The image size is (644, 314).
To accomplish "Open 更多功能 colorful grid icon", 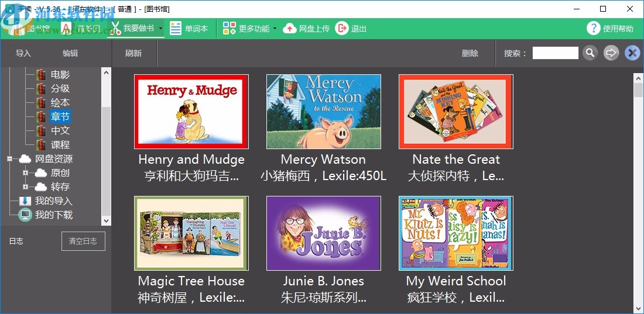I will (x=229, y=28).
